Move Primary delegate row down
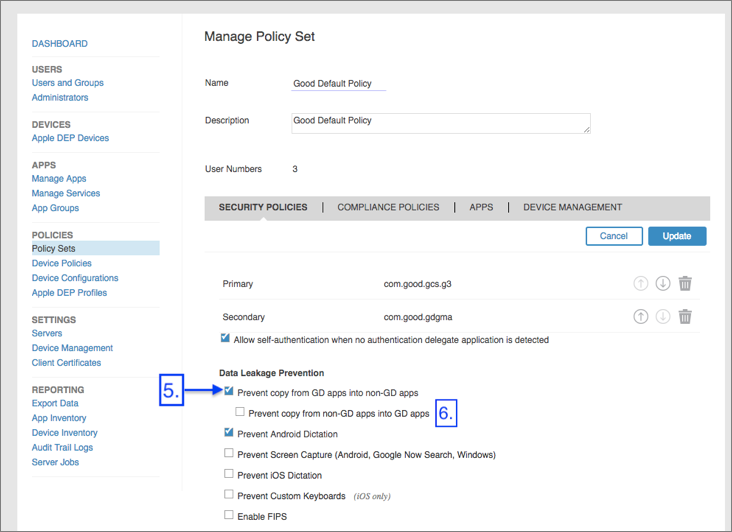The width and height of the screenshot is (732, 532). [662, 284]
